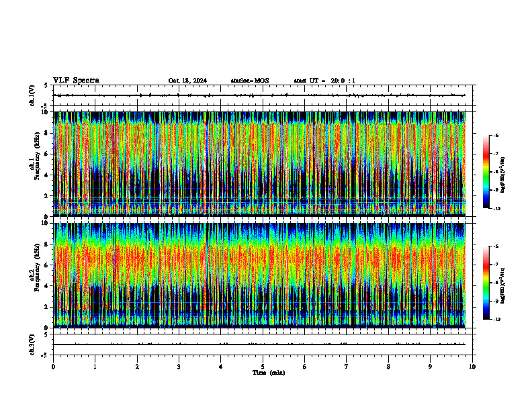Click the "ch.3(V)" axis label of bottom waveform
The image size is (532, 411).
(32, 345)
